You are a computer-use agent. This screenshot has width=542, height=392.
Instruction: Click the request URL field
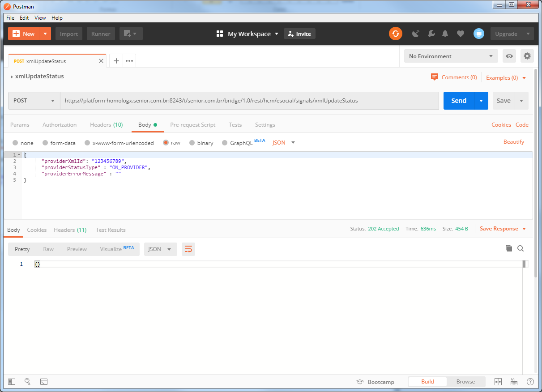(249, 101)
